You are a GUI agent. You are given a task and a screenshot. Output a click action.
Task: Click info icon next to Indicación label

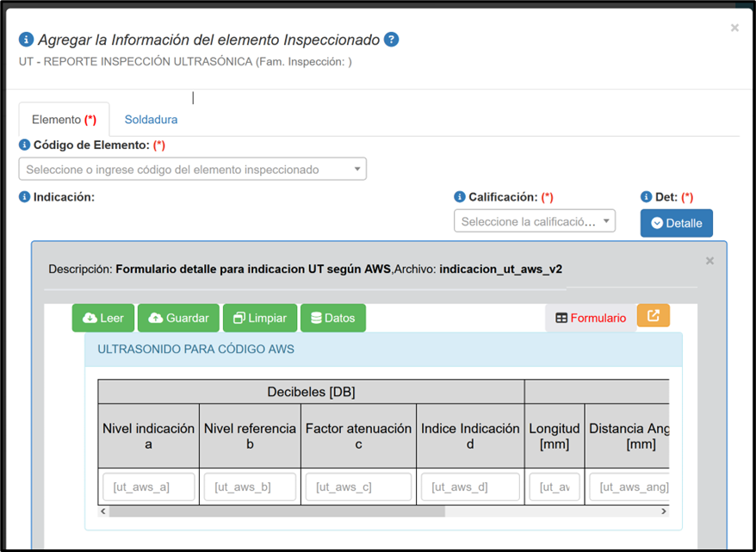tap(25, 196)
